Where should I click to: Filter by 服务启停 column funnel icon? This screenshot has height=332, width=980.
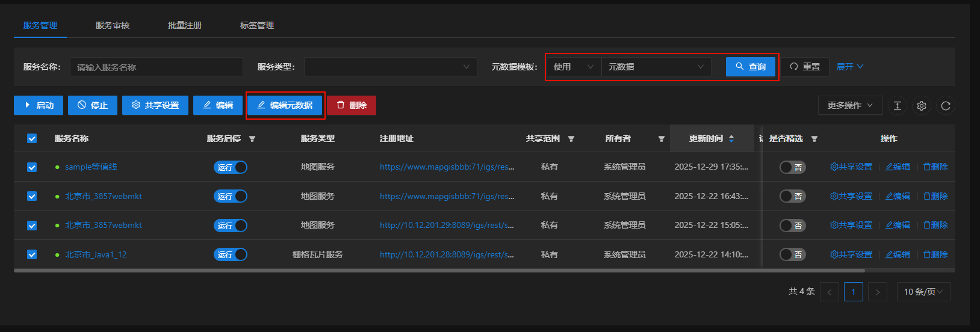click(252, 139)
